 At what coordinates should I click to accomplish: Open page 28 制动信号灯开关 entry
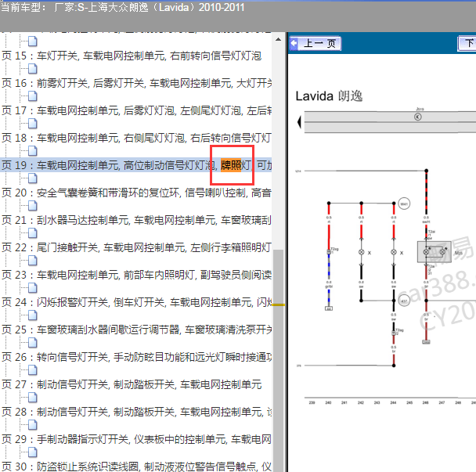click(x=136, y=412)
